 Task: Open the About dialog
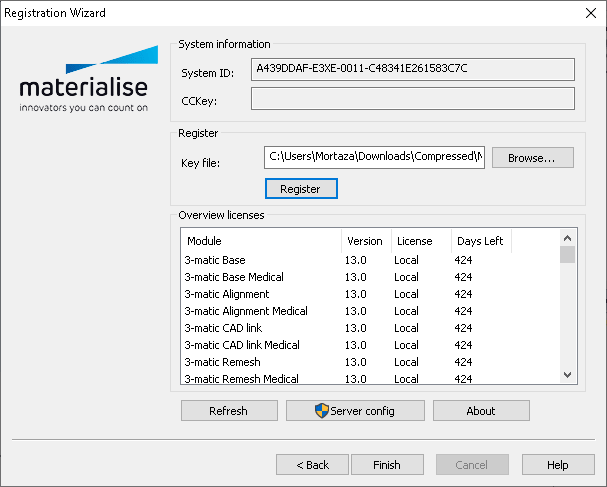(481, 410)
